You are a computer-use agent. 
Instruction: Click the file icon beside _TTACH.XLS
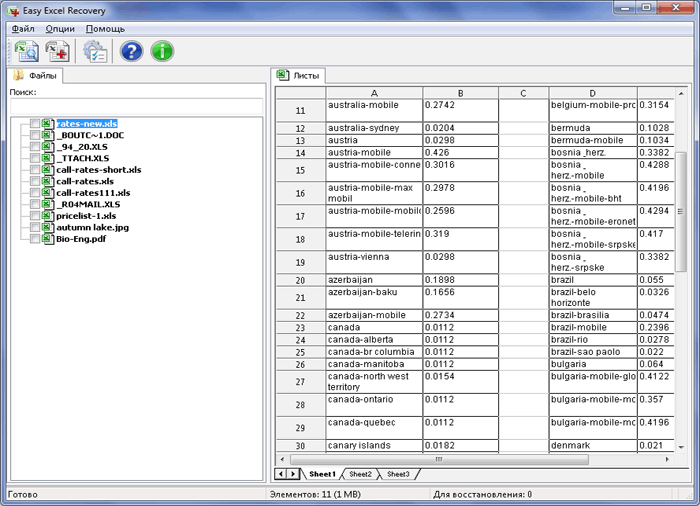[46, 158]
